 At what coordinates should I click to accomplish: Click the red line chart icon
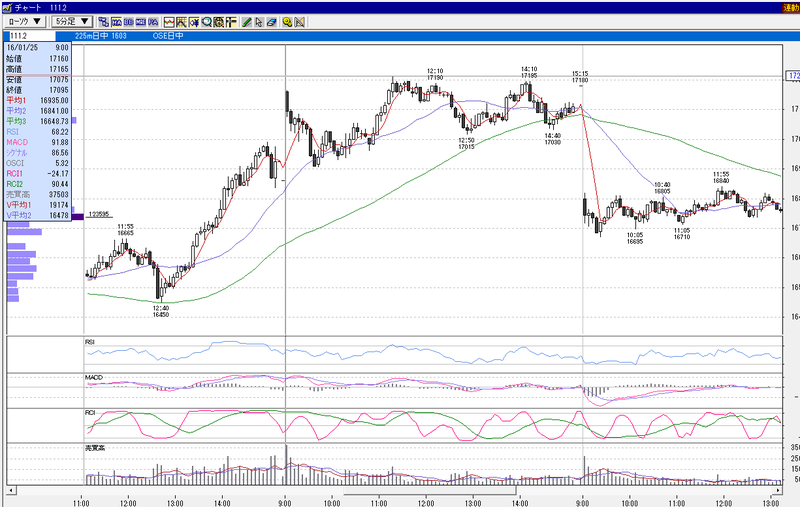click(169, 22)
